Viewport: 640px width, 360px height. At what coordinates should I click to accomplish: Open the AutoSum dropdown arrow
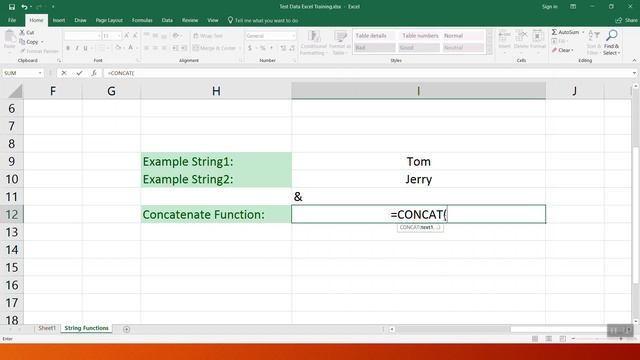[x=583, y=32]
